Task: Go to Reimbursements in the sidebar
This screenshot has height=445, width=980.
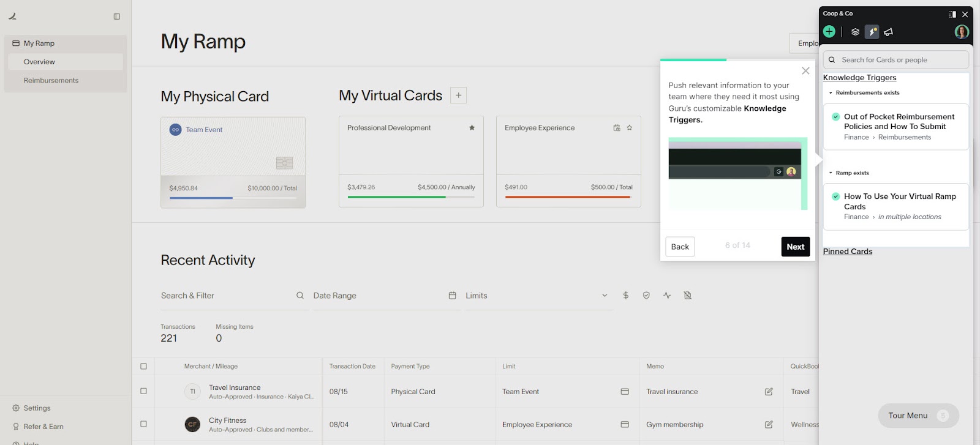Action: [x=66, y=80]
